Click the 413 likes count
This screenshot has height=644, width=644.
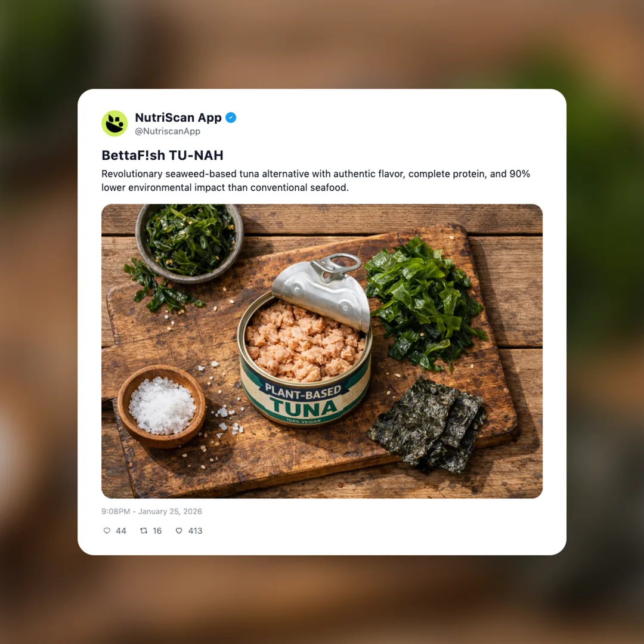[x=195, y=531]
